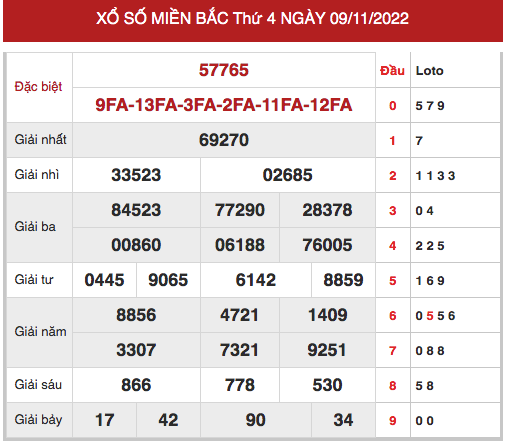The height and width of the screenshot is (444, 506).
Task: Click the 'Giải sáu' row label
Action: point(38,385)
